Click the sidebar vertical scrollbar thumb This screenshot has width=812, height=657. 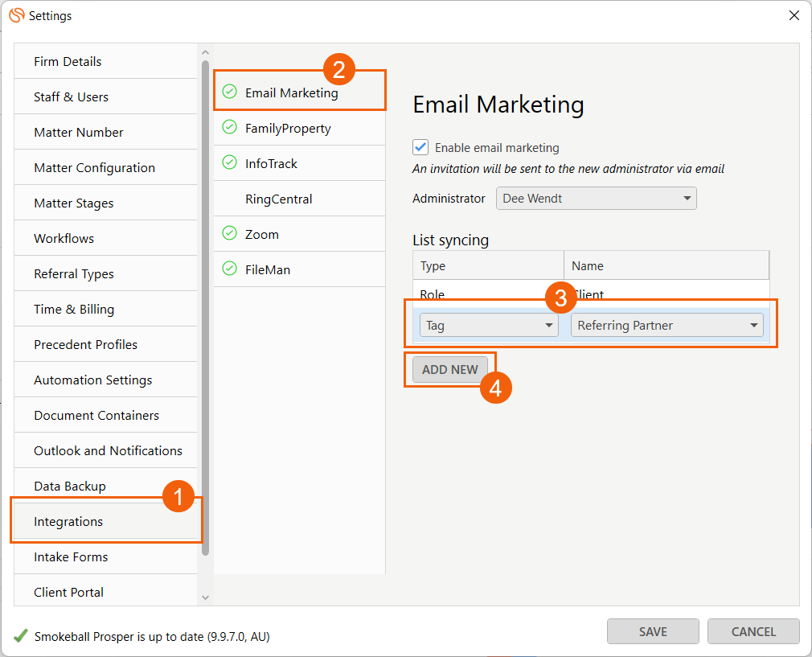pos(205,308)
